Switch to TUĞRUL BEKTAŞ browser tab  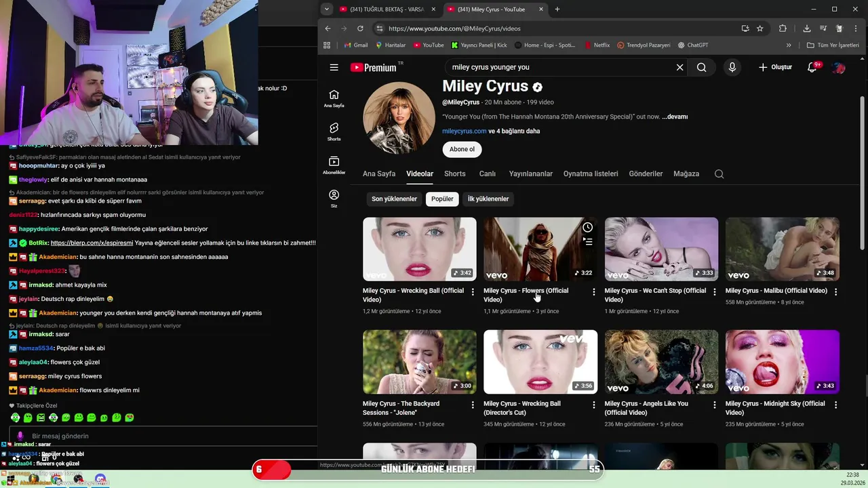tap(387, 9)
